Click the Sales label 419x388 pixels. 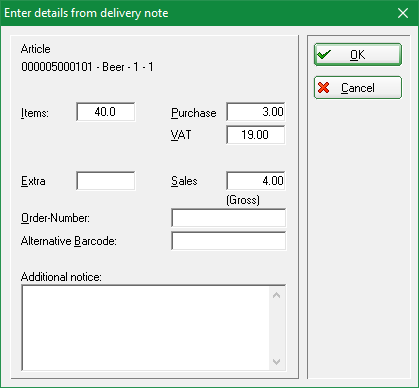[184, 181]
